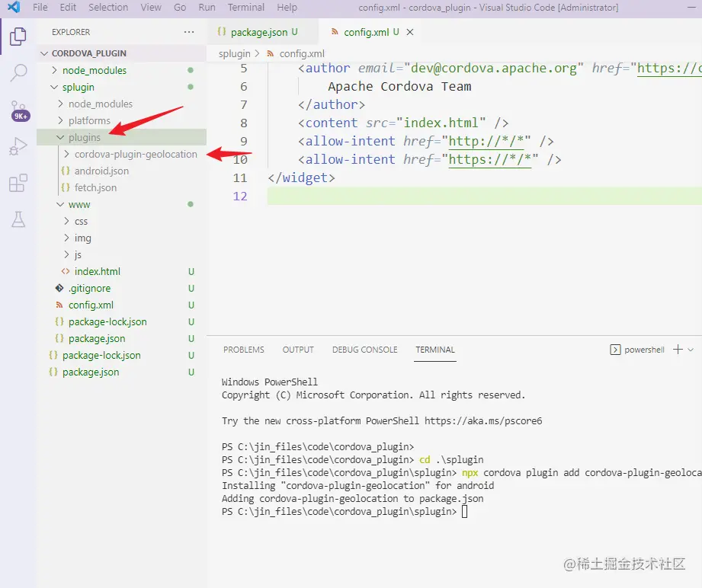
Task: Expand the img folder
Action: point(122,238)
